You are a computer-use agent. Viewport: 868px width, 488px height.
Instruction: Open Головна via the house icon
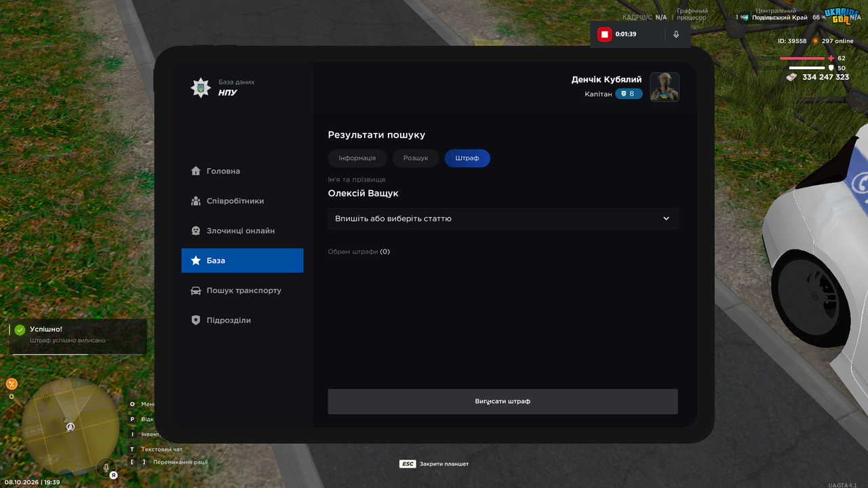196,171
